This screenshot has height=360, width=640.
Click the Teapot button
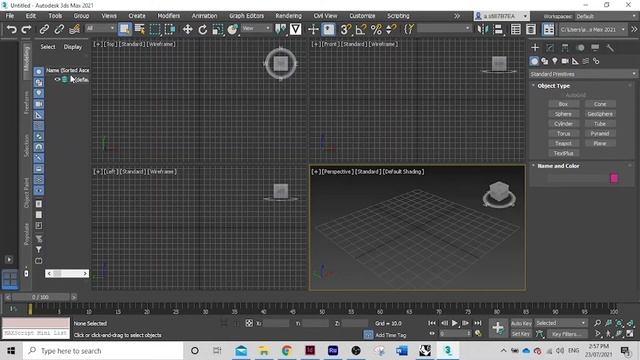563,143
